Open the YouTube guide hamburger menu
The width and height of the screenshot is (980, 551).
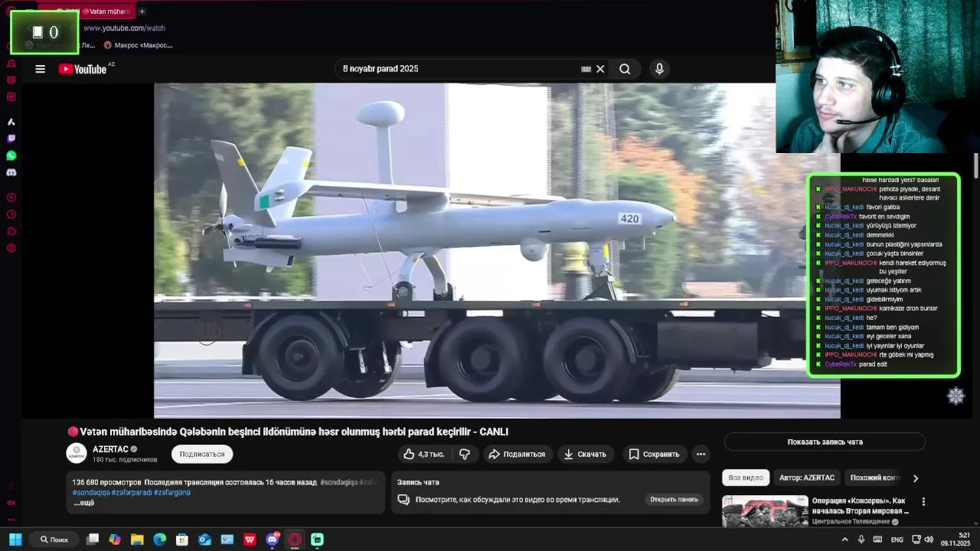[x=40, y=69]
